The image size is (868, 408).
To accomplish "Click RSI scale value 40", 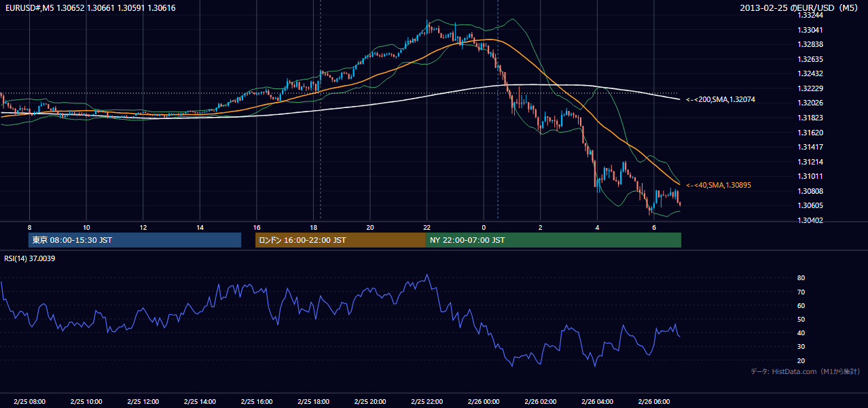I will pos(801,333).
